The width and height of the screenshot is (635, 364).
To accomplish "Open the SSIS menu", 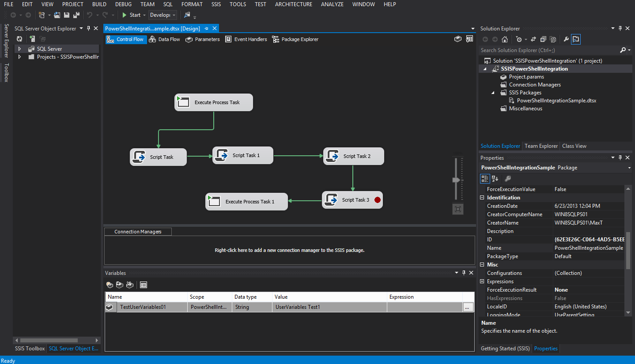I will (x=216, y=4).
